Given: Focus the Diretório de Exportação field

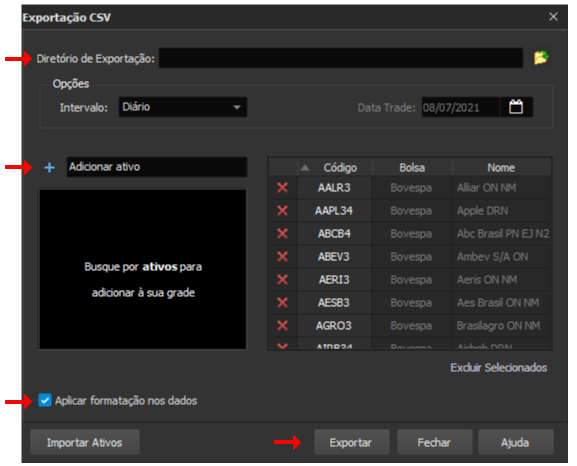Looking at the screenshot, I should pos(341,58).
